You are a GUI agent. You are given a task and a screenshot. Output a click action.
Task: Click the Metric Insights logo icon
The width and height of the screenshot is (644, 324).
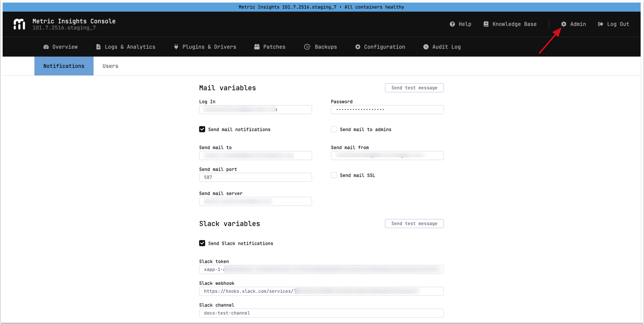[x=19, y=24]
